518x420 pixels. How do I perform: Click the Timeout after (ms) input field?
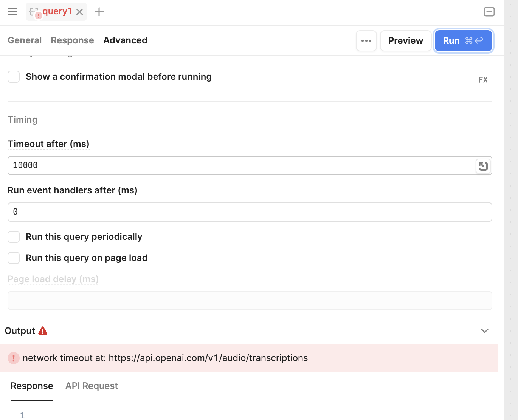[x=242, y=165]
